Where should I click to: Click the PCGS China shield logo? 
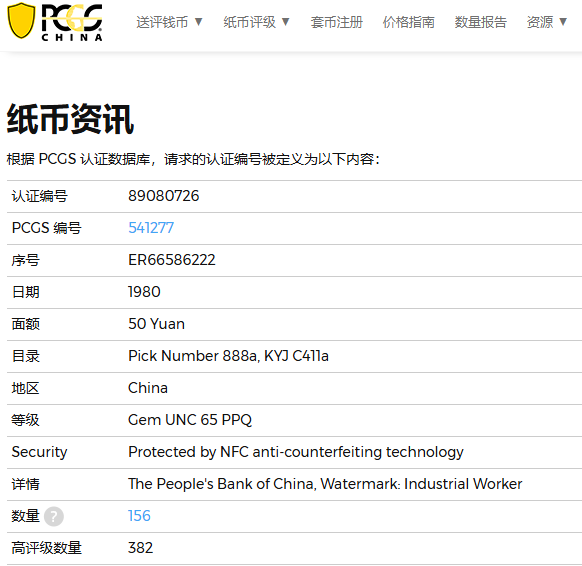tap(21, 21)
